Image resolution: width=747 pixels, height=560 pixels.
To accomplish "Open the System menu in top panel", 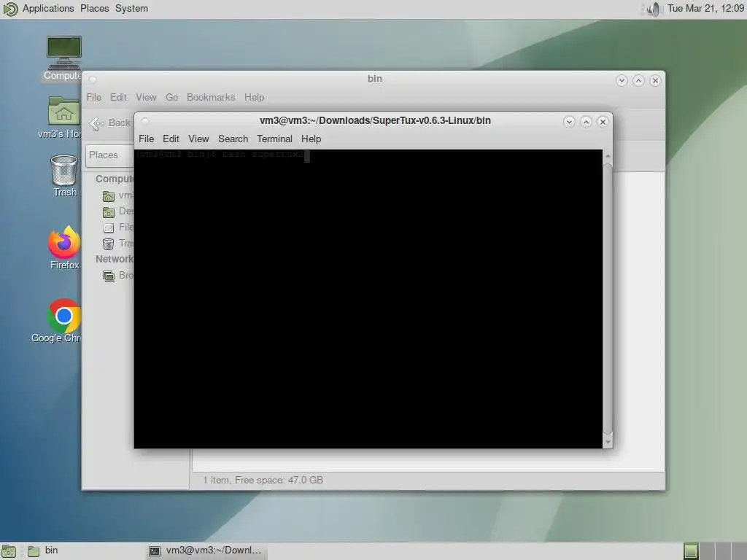I will 131,8.
